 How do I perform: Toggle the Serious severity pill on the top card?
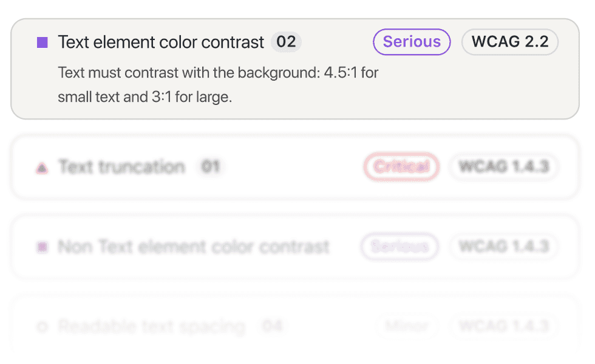[412, 42]
